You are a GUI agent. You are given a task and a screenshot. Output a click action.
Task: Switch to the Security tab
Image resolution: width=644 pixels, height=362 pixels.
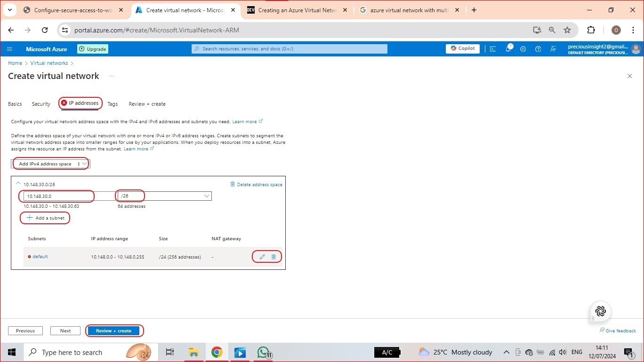tap(41, 104)
